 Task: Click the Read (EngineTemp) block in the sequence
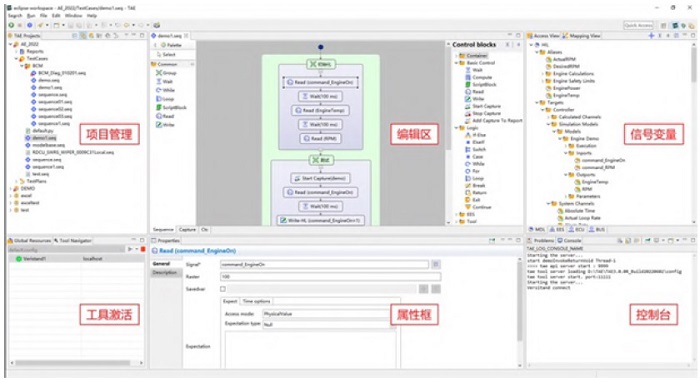point(321,110)
